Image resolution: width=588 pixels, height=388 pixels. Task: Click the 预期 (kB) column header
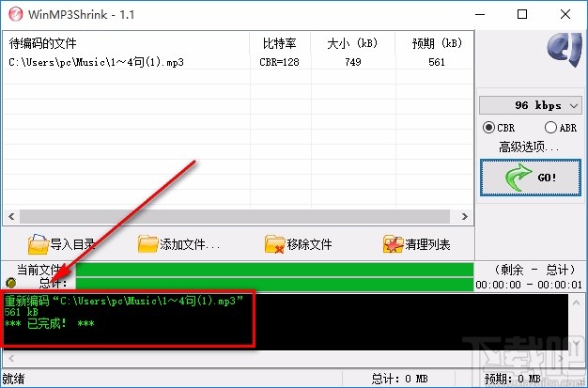click(437, 43)
